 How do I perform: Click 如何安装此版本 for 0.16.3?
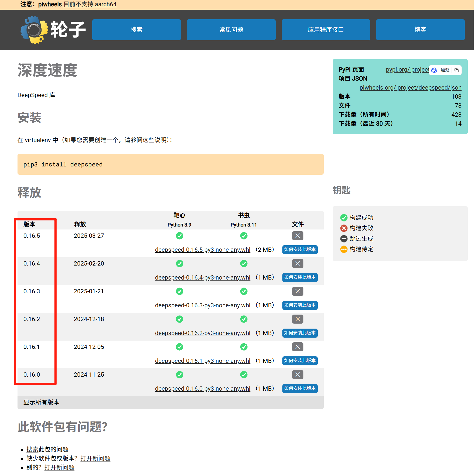coord(300,305)
